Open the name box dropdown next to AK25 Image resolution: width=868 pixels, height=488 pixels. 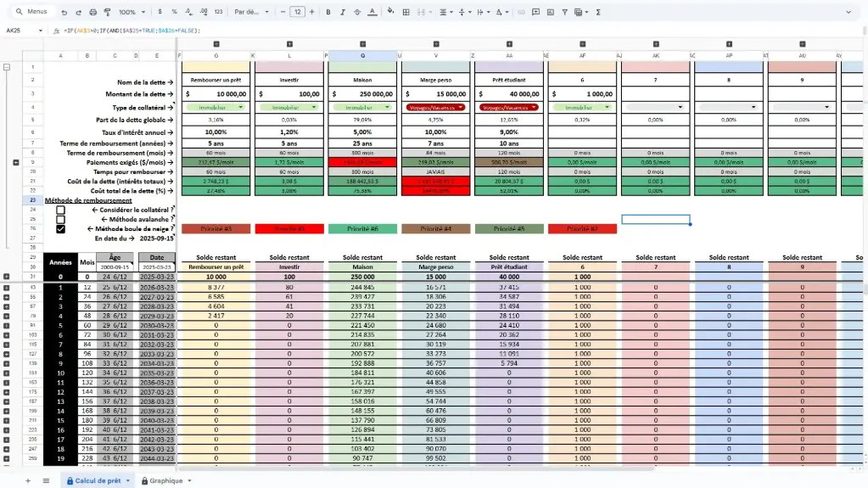click(41, 31)
